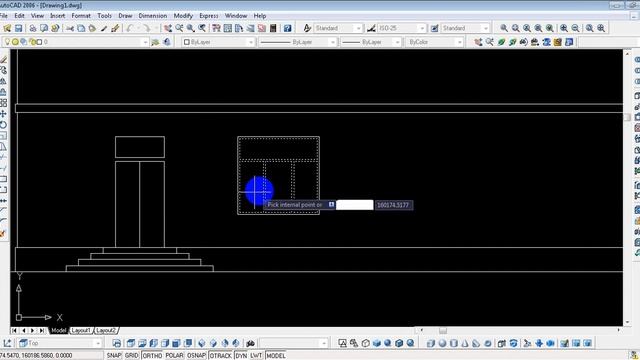Click the Cut scissors icon
640x360 pixels.
tap(70, 28)
